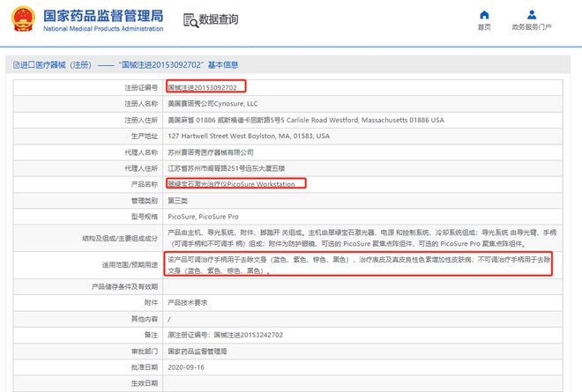Screen dimensions: 582x392
Task: Select approval date 2020-09-16
Action: pyautogui.click(x=186, y=367)
